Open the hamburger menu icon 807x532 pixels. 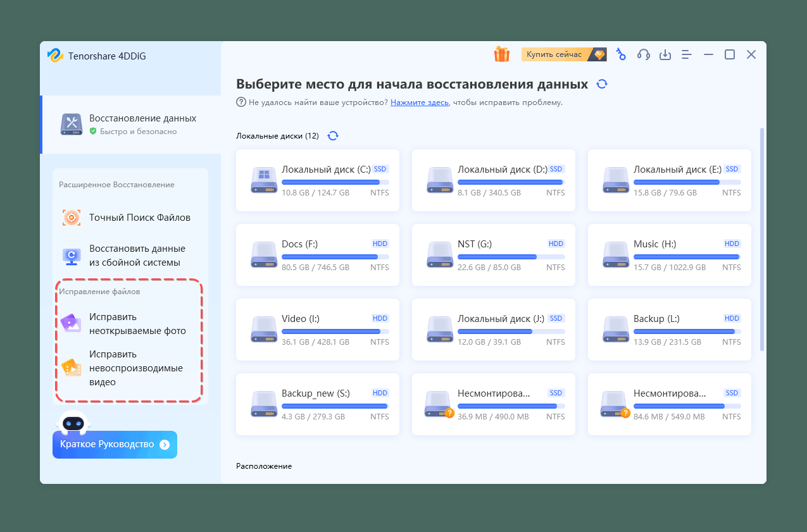[687, 55]
